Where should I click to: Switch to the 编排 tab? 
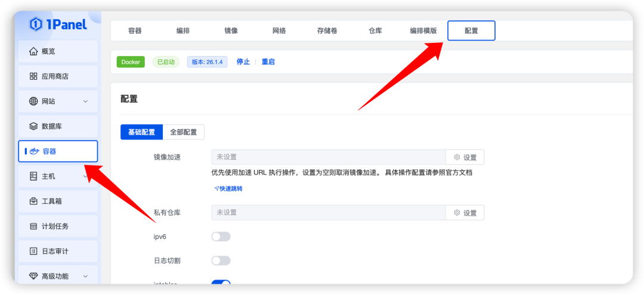[x=183, y=31]
